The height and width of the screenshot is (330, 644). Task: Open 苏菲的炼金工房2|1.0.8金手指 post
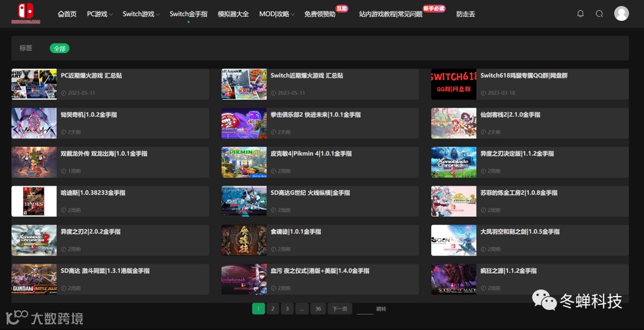coord(519,193)
